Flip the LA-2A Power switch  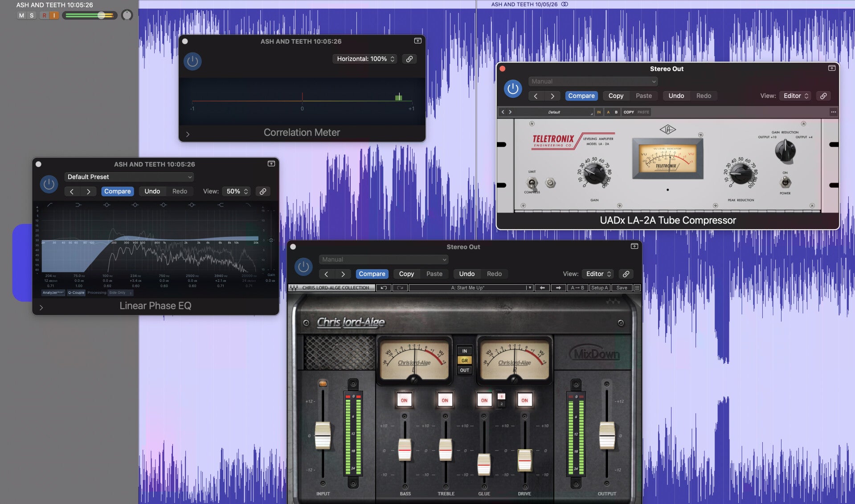coord(785,182)
